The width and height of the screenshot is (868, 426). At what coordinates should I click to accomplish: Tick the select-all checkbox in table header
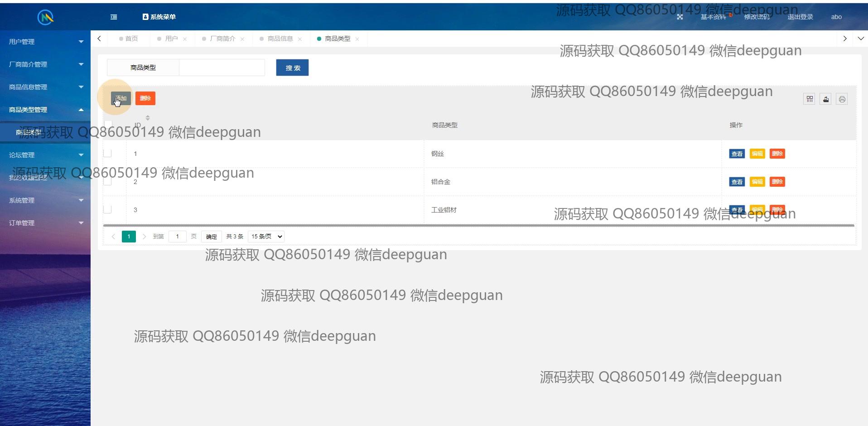click(108, 124)
